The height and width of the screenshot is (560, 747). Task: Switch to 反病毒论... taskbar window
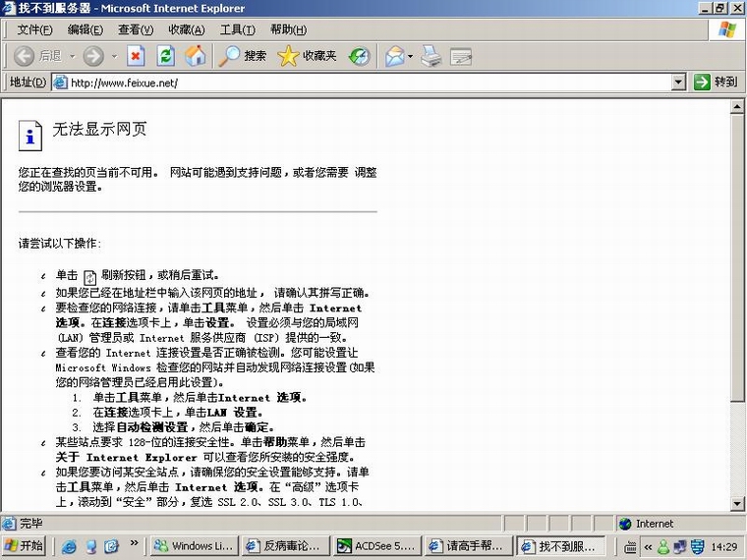click(x=285, y=545)
